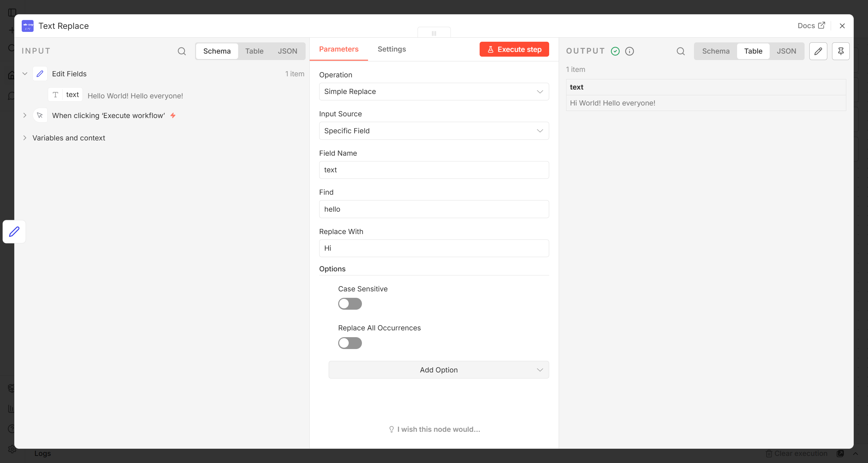Click the Find input field
Screen dimensions: 868x463
(x=434, y=209)
